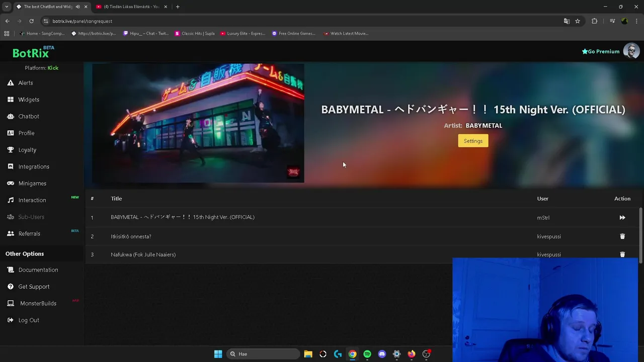Click the first queue song title BABYMETAL
This screenshot has height=362, width=644.
pyautogui.click(x=183, y=217)
